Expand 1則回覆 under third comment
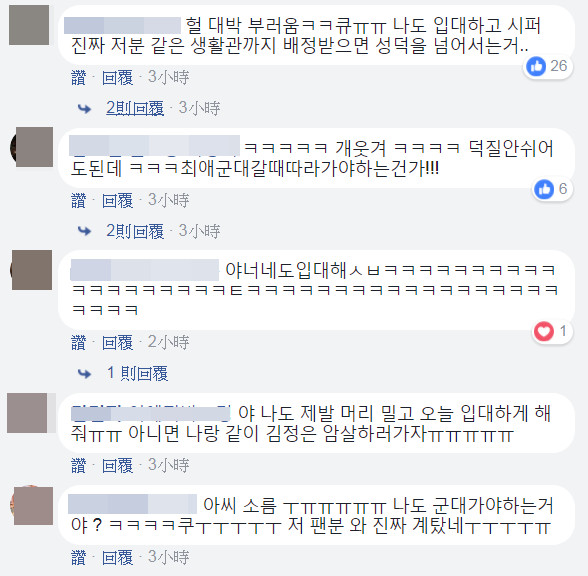 pyautogui.click(x=137, y=374)
